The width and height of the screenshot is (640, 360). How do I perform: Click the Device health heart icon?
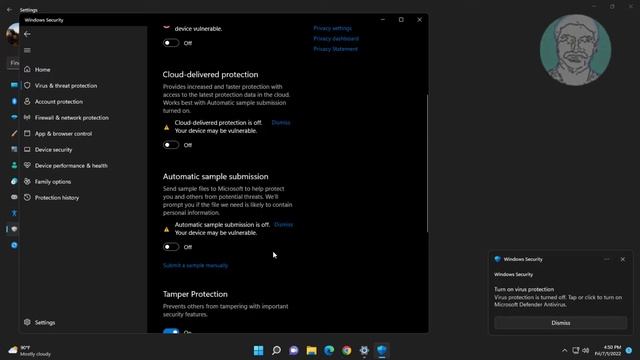tap(27, 165)
